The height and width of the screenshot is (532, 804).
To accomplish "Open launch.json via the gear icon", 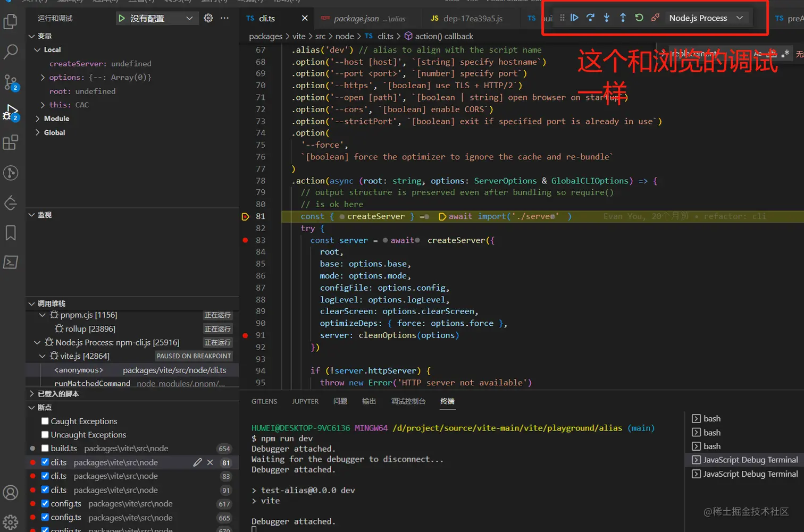I will point(208,18).
